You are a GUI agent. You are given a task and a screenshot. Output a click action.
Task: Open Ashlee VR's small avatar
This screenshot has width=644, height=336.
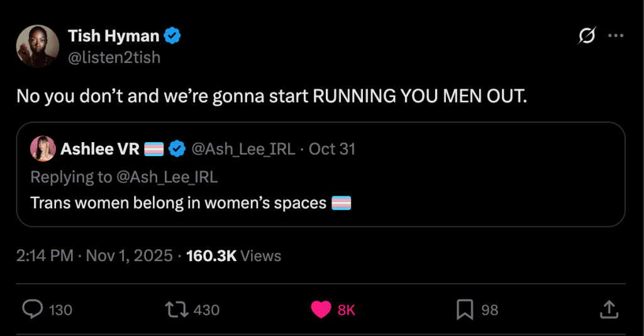coord(43,149)
